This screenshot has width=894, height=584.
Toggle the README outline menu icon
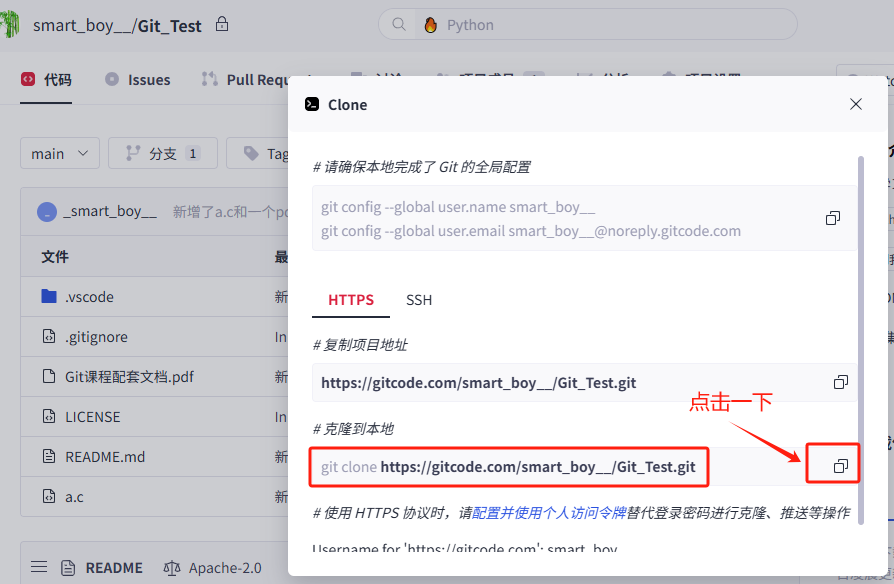coord(39,567)
